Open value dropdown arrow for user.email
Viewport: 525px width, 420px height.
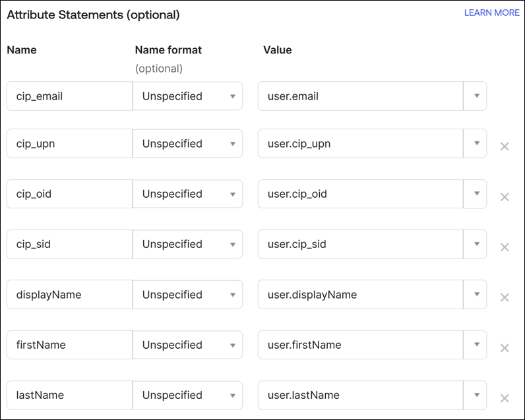tap(476, 96)
